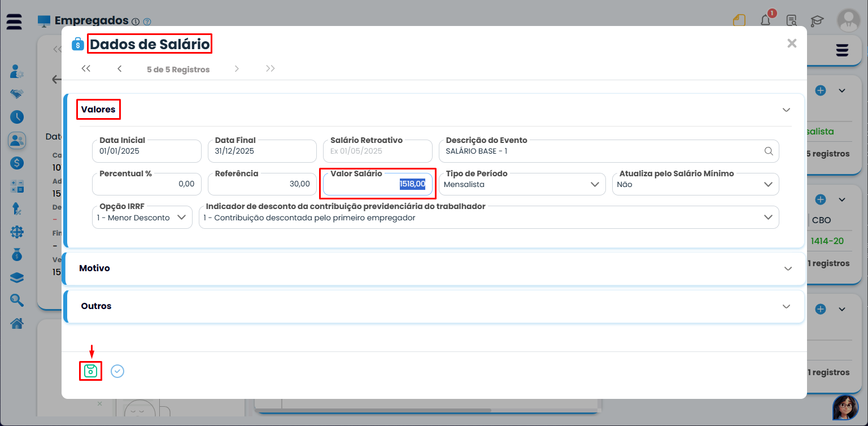Open the virtual assistant avatar
This screenshot has width=868, height=426.
tap(845, 407)
